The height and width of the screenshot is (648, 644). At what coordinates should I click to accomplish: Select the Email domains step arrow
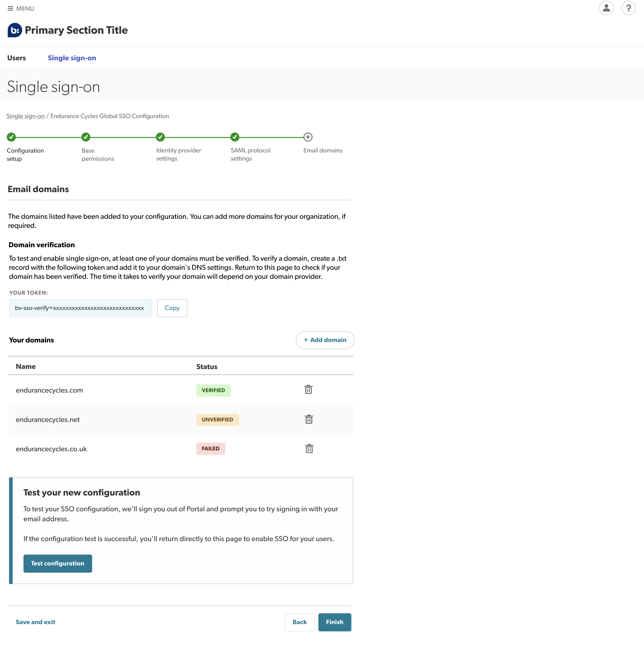[308, 137]
